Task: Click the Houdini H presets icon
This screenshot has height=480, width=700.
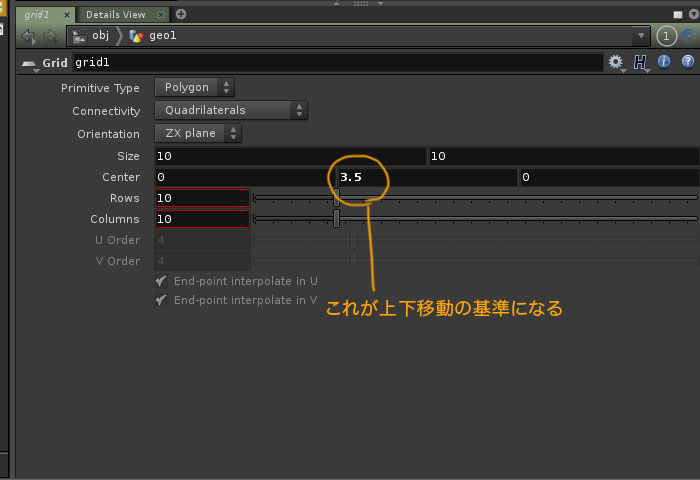Action: (x=640, y=63)
